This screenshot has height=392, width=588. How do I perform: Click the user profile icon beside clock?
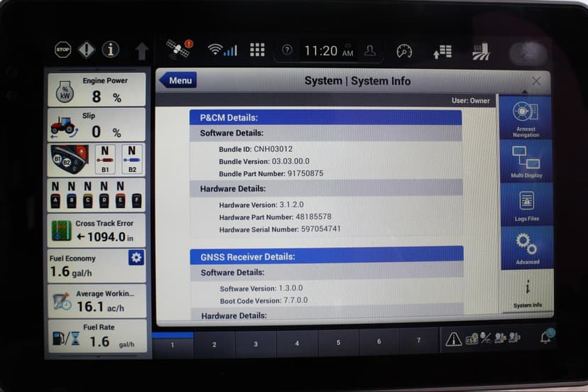[369, 50]
